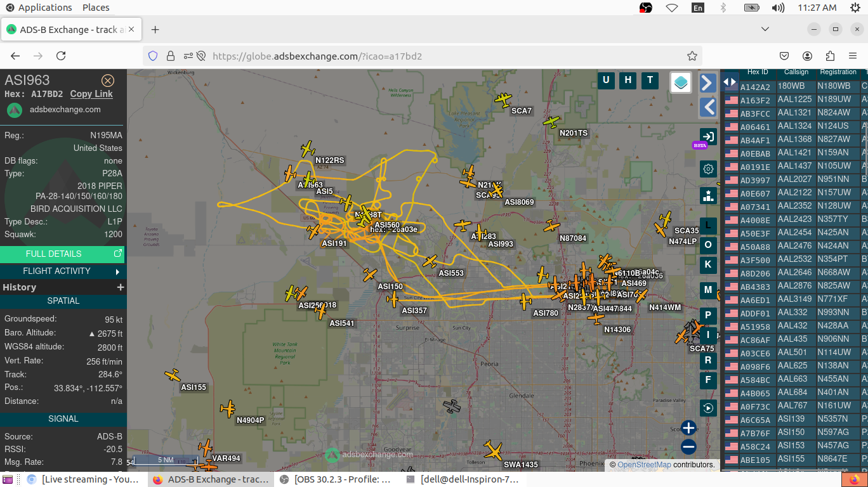868x487 pixels.
Task: Open the login button marked BETA
Action: click(x=708, y=137)
